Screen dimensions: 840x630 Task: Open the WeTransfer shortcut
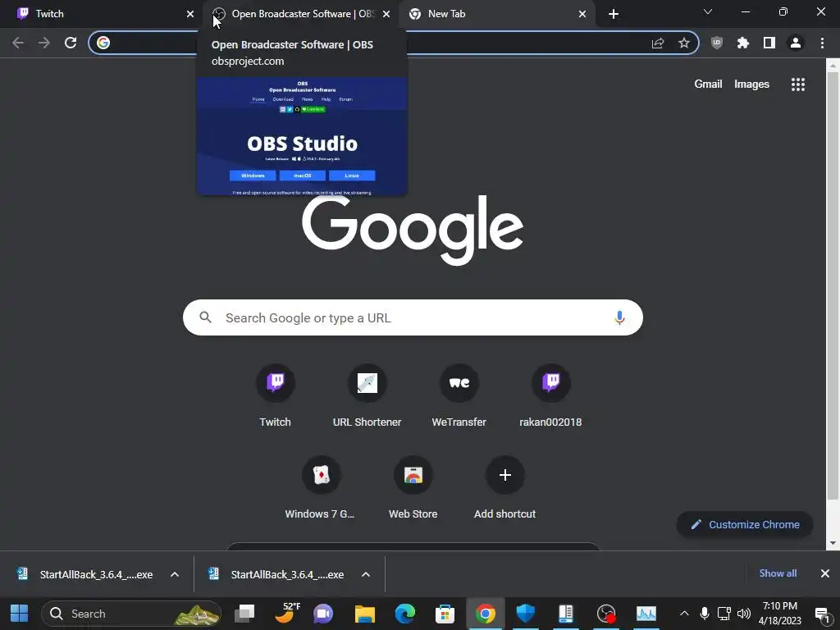pos(459,395)
